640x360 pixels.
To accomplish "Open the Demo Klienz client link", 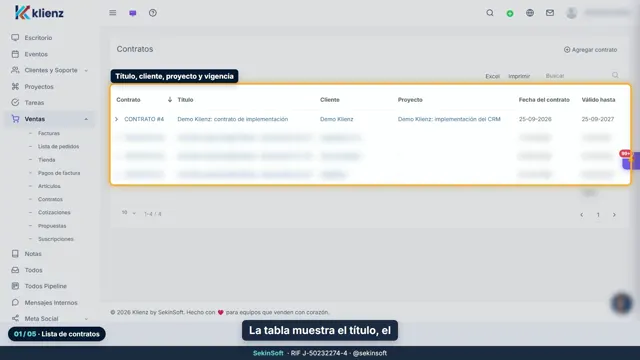I will (337, 119).
